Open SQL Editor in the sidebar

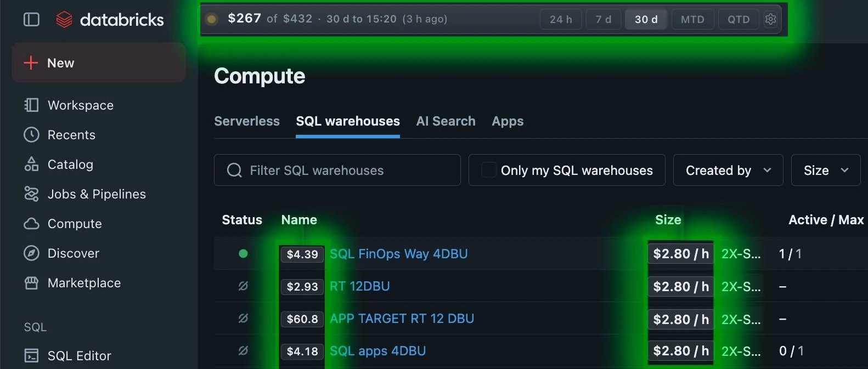point(80,356)
